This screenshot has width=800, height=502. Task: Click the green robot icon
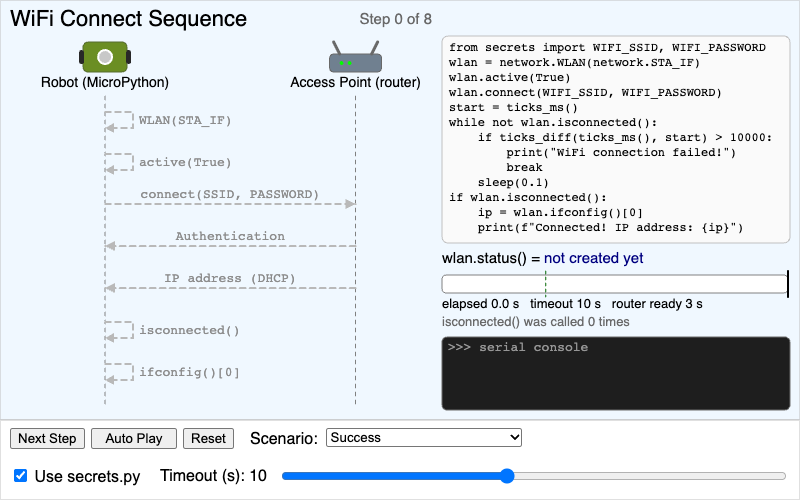tap(105, 57)
